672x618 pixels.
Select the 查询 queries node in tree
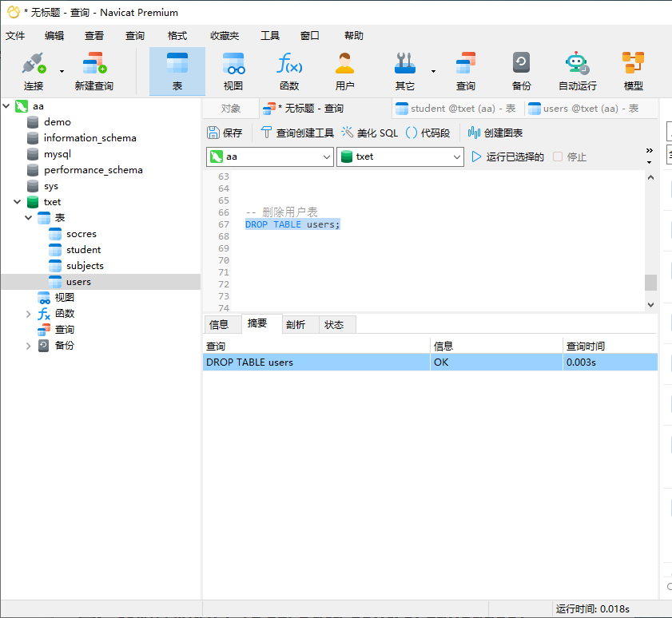click(x=64, y=330)
